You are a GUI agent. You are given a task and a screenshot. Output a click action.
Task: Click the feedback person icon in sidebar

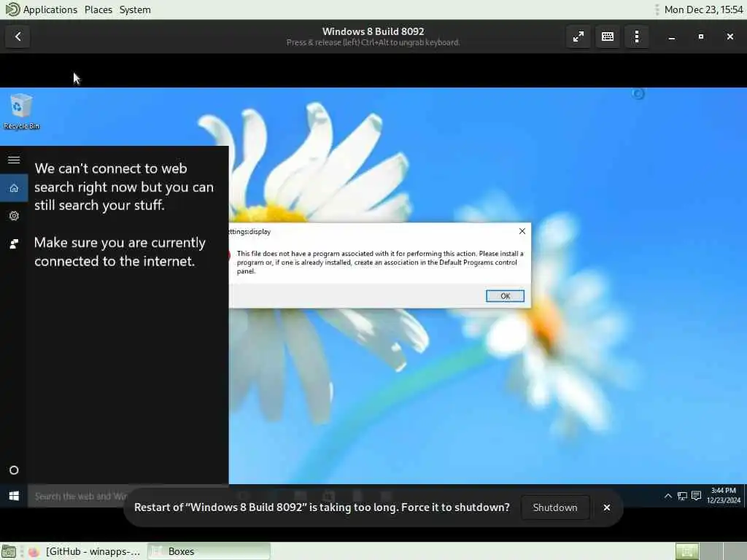14,244
